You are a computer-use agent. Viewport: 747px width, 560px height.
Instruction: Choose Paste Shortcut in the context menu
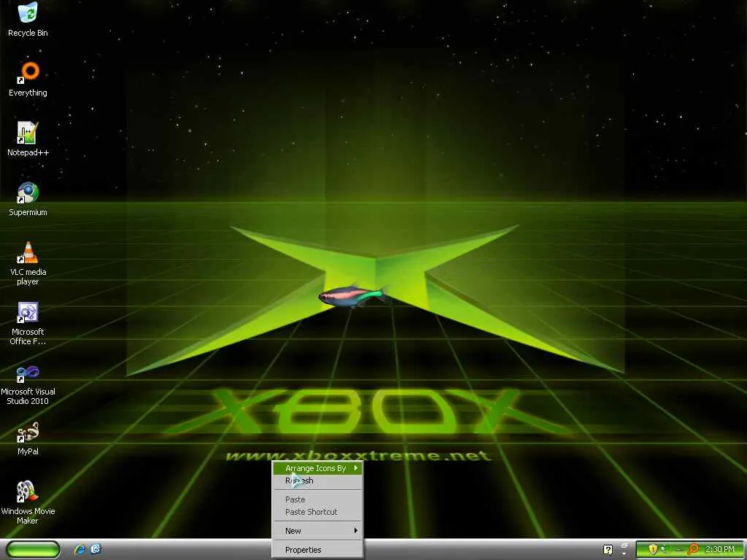tap(318, 512)
